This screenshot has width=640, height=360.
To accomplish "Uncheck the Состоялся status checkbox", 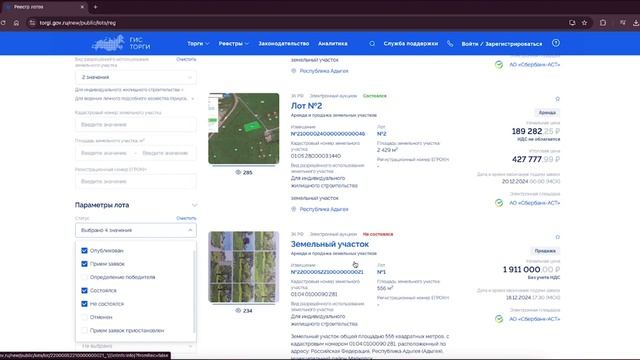I will pyautogui.click(x=84, y=291).
